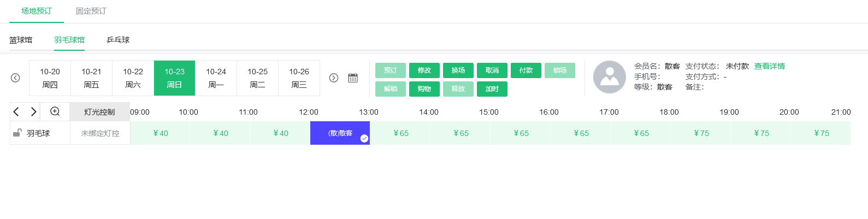The height and width of the screenshot is (219, 868).
Task: Click the 查看详情 link
Action: pos(769,66)
